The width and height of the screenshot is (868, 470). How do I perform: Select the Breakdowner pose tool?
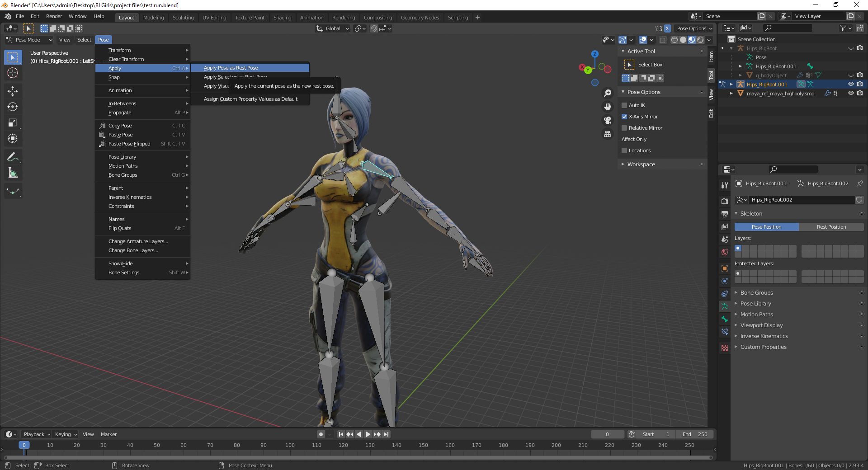coord(13,192)
